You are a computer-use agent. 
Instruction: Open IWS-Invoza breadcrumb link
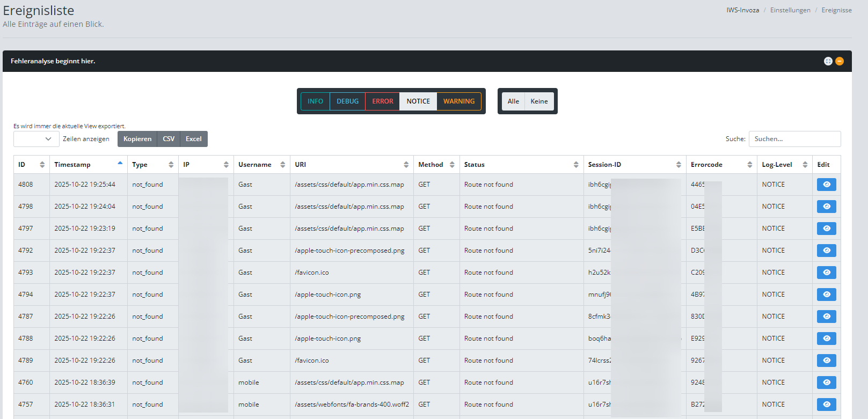click(742, 10)
